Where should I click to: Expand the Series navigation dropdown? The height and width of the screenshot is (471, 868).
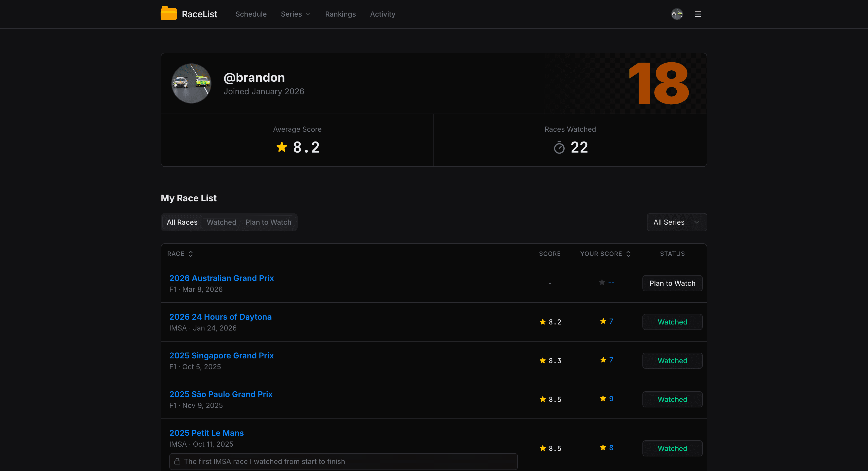tap(295, 14)
